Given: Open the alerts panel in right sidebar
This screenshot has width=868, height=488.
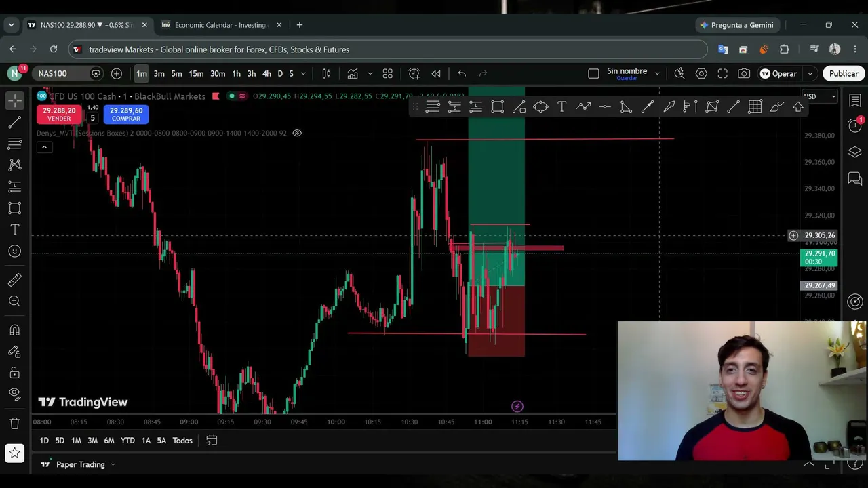Looking at the screenshot, I should click(855, 125).
